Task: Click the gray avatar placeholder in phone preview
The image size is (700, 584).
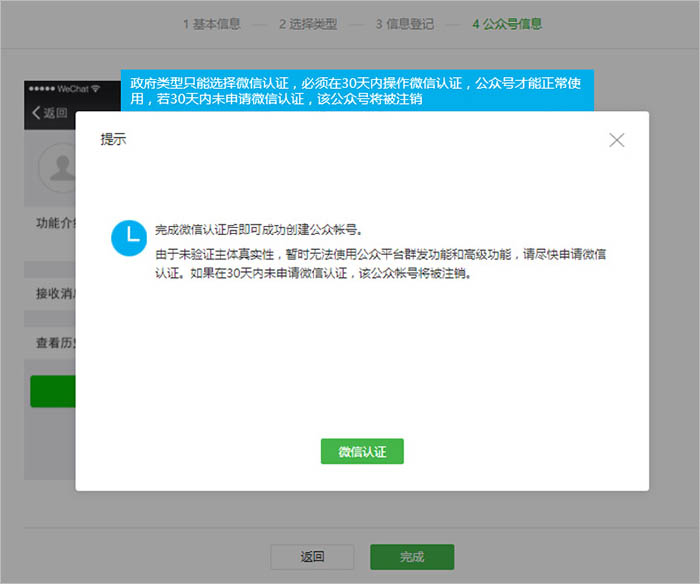Action: point(58,165)
